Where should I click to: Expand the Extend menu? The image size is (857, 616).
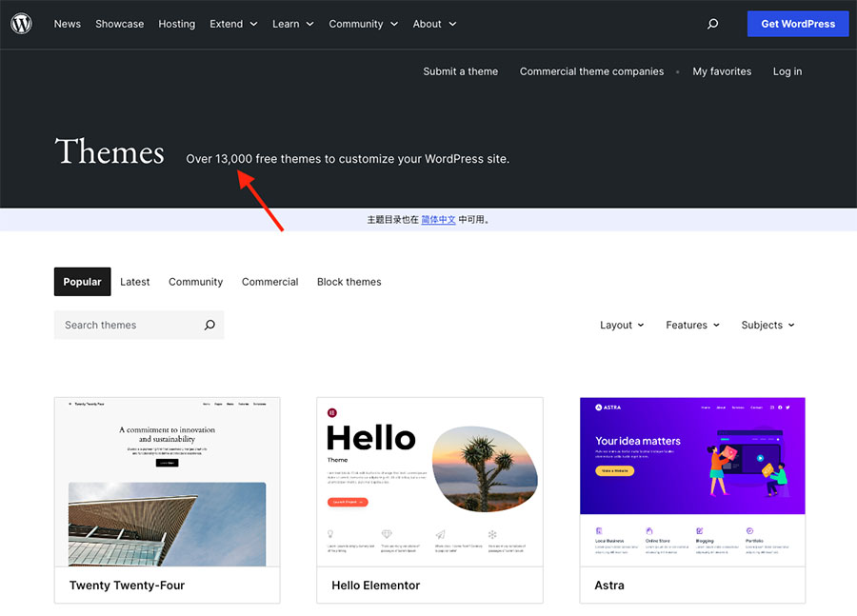[233, 24]
